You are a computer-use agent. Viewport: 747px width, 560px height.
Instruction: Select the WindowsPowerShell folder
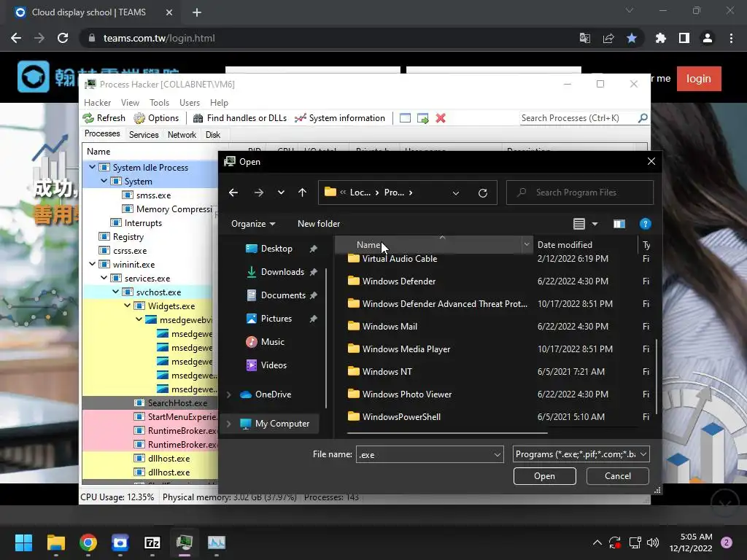[401, 416]
